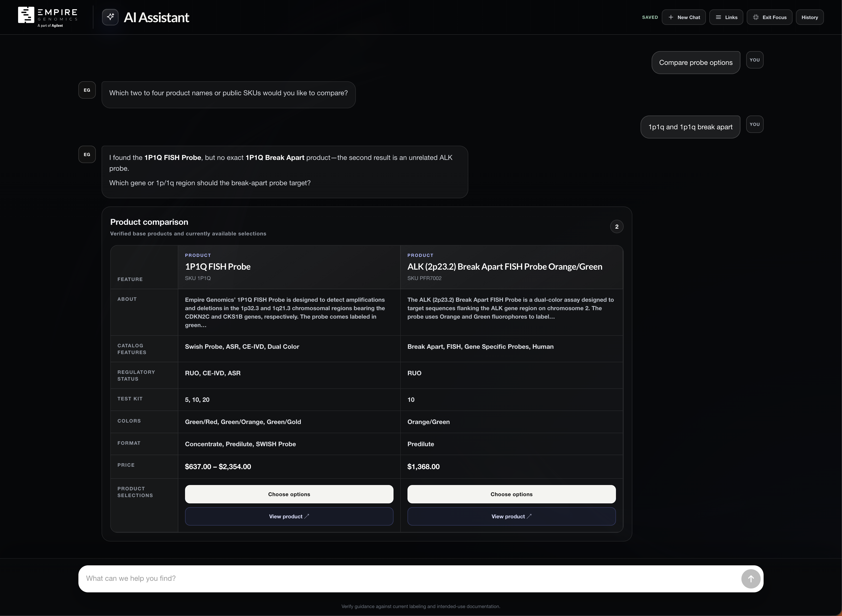This screenshot has width=842, height=616.
Task: Click the YOU avatar beside 'Compare probe options'
Action: click(x=755, y=60)
